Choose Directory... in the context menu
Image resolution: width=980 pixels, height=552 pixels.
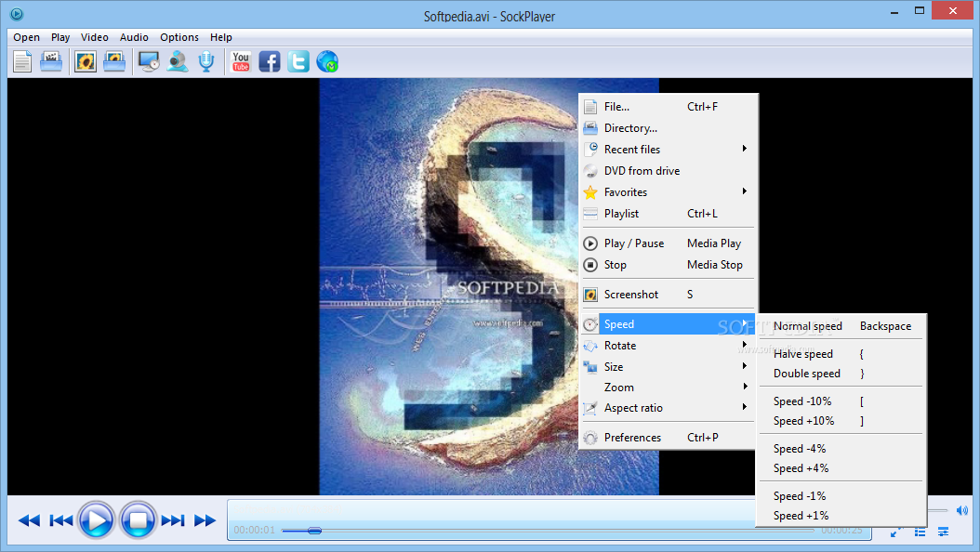click(668, 128)
